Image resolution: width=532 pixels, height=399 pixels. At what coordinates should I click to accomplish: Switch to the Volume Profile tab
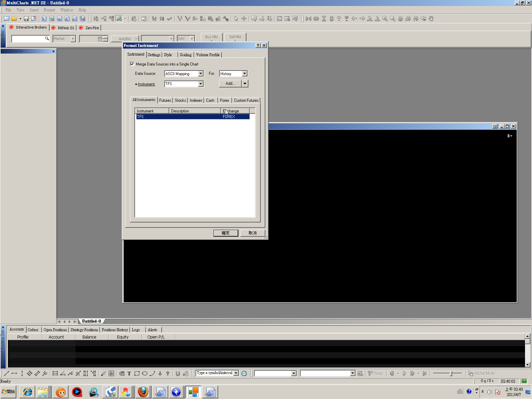tap(208, 55)
